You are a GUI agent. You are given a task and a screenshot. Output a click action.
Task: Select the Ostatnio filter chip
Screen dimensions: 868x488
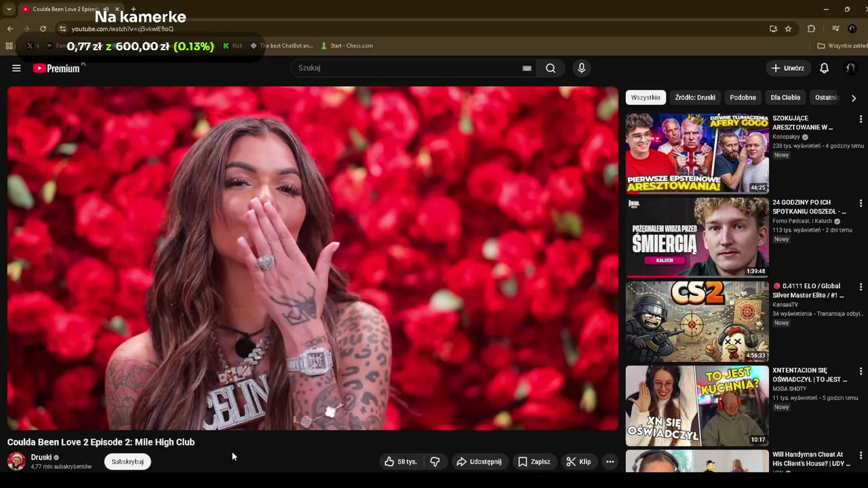click(x=827, y=98)
